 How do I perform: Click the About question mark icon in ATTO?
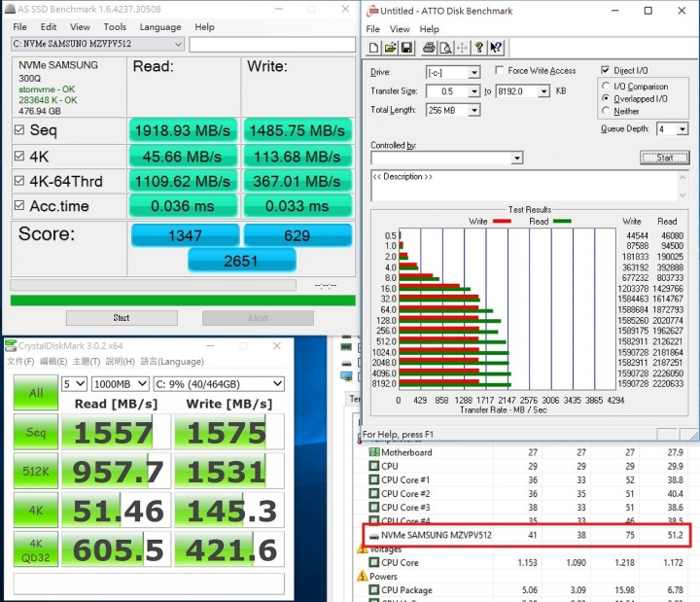tap(479, 48)
